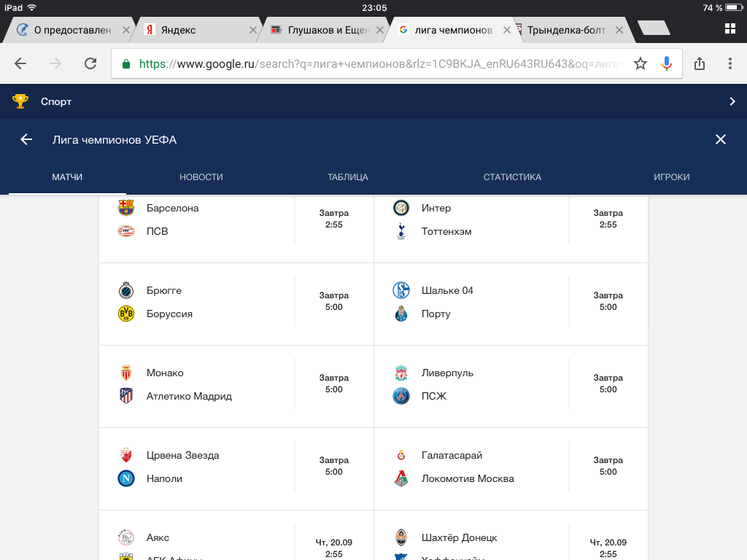Image resolution: width=747 pixels, height=560 pixels.
Task: Click Ливерпуль match time Завтра 5:00
Action: 608,384
